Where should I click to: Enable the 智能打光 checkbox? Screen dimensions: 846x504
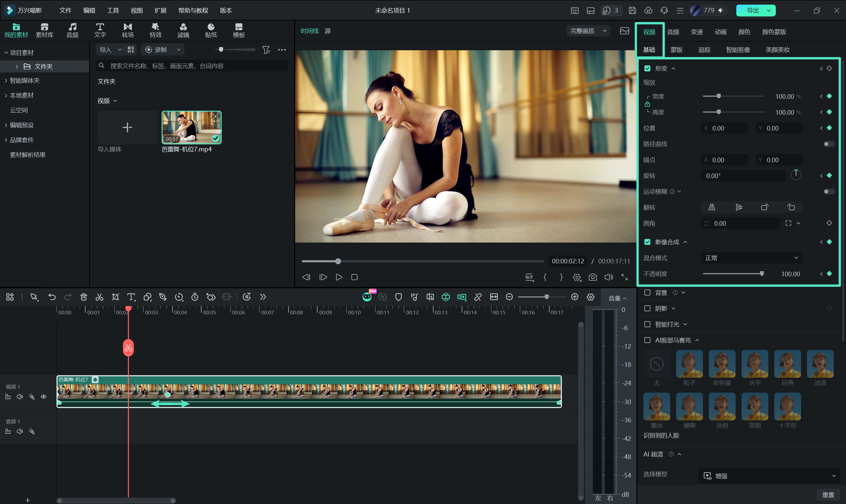click(647, 324)
